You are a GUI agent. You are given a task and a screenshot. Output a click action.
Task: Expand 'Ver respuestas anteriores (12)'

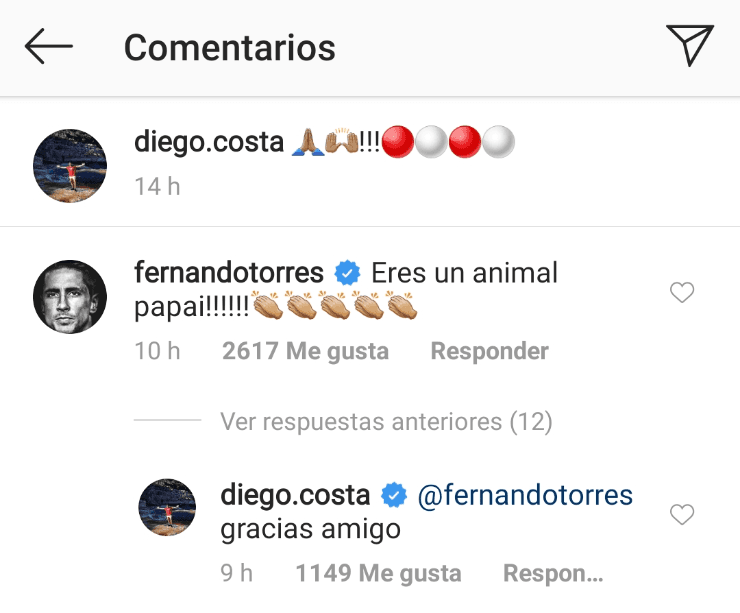tap(386, 422)
